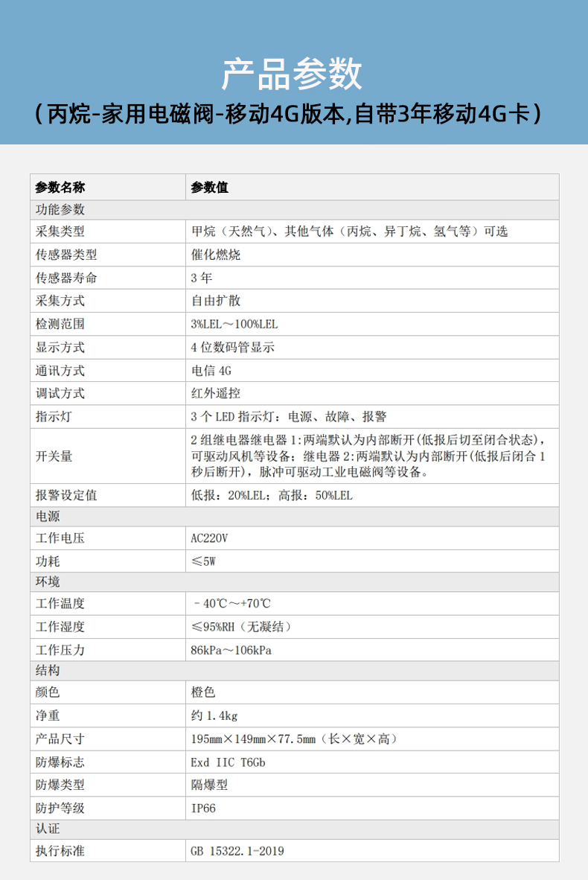Image resolution: width=588 pixels, height=880 pixels.
Task: Select the 橙色 color value cell
Action: tap(203, 692)
